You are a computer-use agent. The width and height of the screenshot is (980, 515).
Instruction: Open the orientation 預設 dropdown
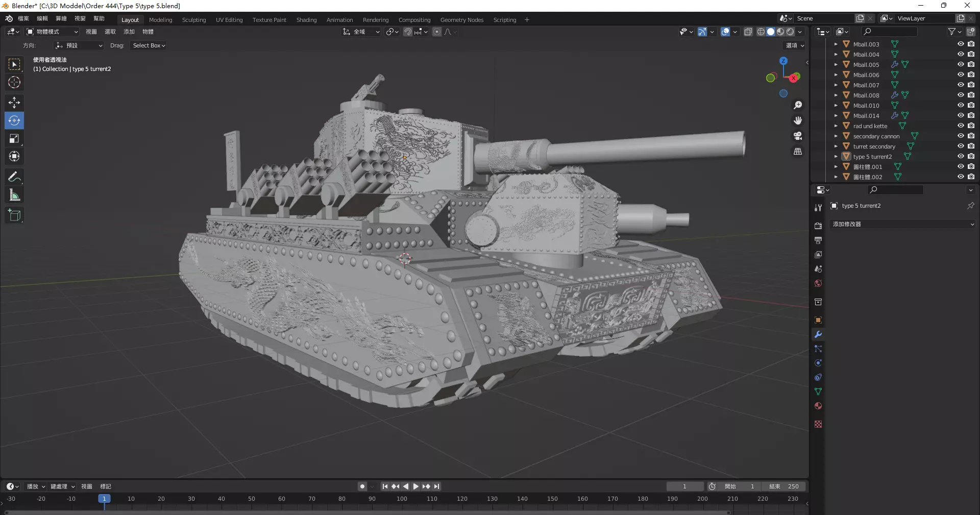coord(79,45)
